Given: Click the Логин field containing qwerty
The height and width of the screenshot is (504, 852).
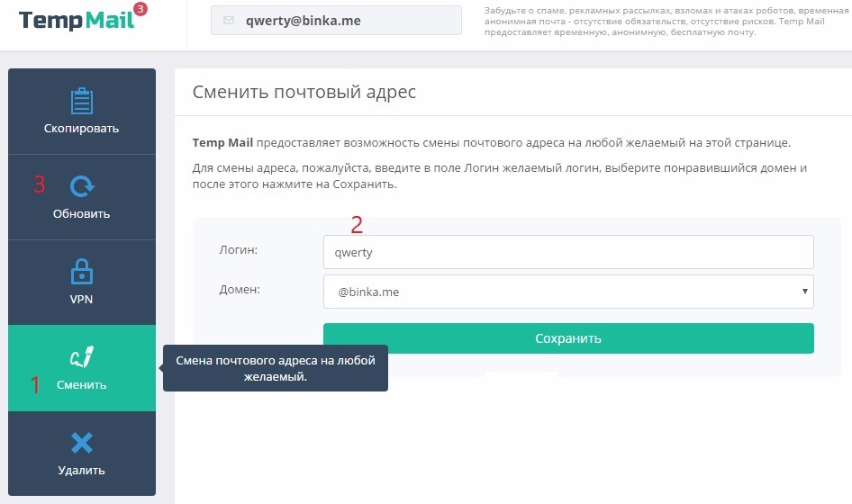Looking at the screenshot, I should coord(567,253).
